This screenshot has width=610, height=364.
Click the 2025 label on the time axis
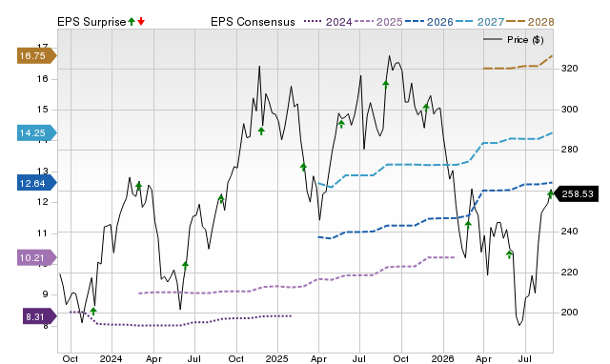[276, 359]
